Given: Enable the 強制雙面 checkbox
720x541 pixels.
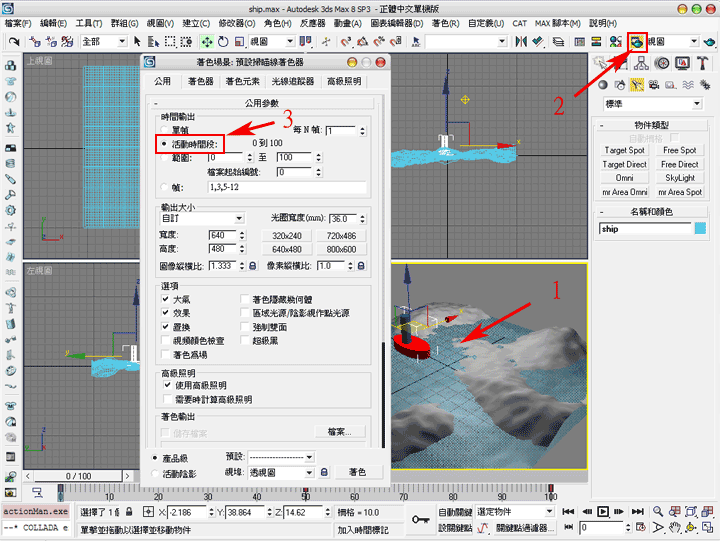Looking at the screenshot, I should (x=245, y=327).
